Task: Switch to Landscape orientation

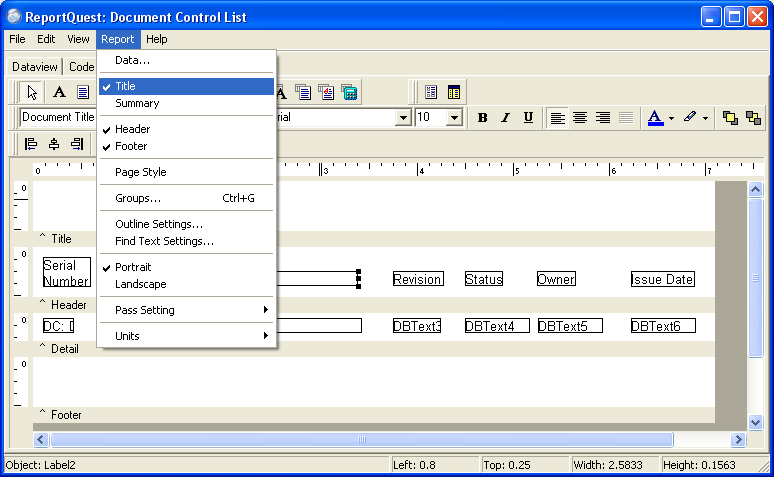Action: 186,284
